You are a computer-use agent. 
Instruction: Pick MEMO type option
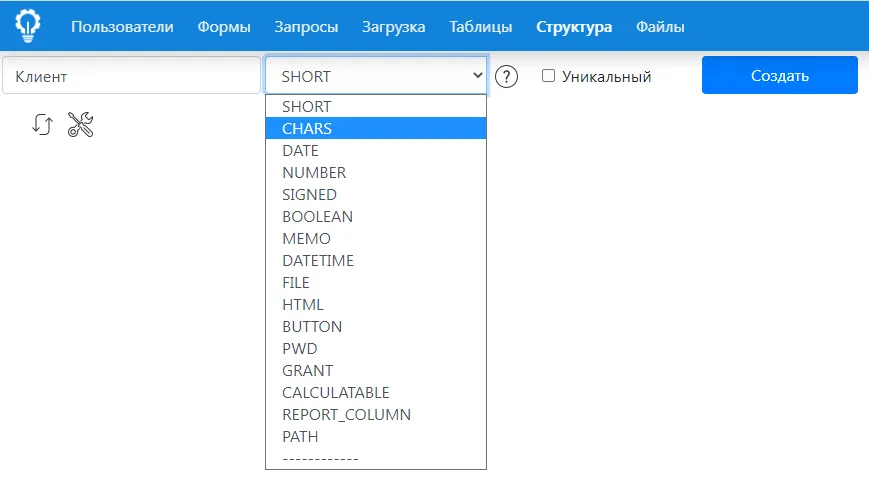376,238
